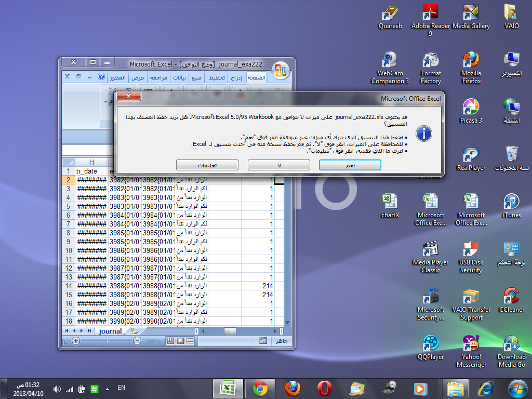Click the Chrome icon in the taskbar
Screen dimensions: 532x399
tap(260, 389)
